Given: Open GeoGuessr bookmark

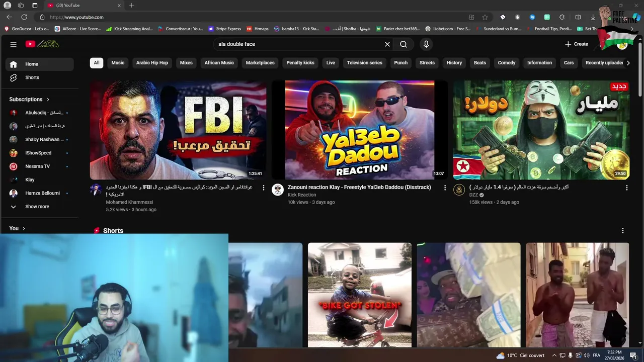Looking at the screenshot, I should [27, 29].
